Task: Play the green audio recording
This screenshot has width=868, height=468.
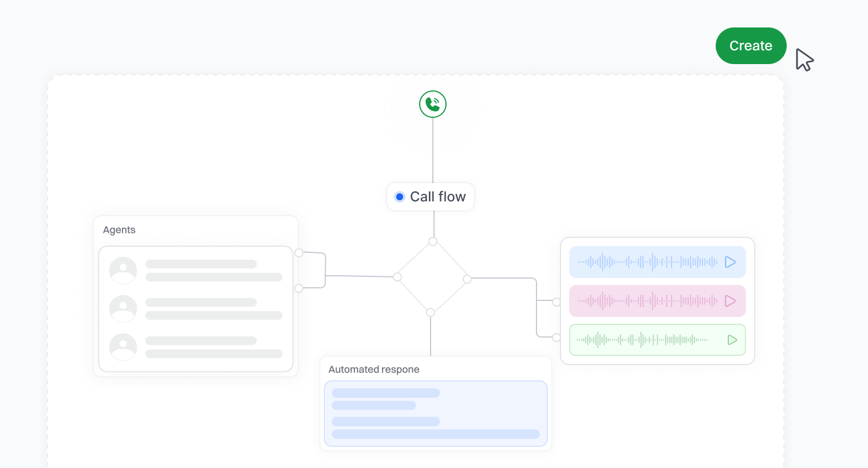Action: click(x=732, y=340)
